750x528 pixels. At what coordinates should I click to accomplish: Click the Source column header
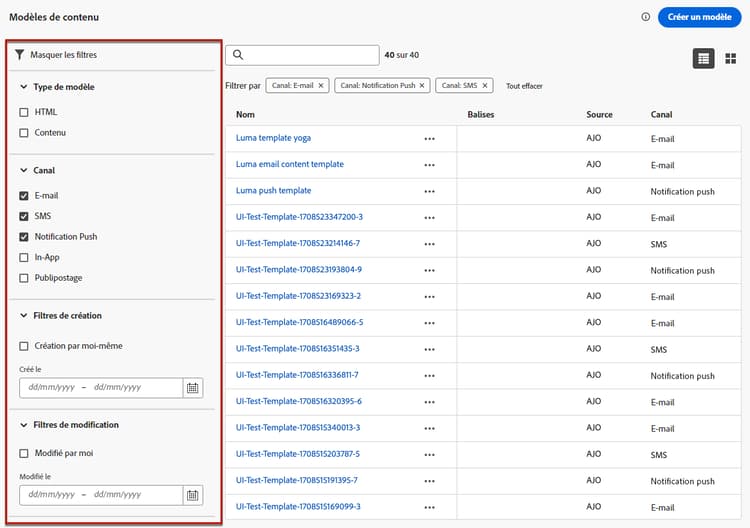[599, 114]
